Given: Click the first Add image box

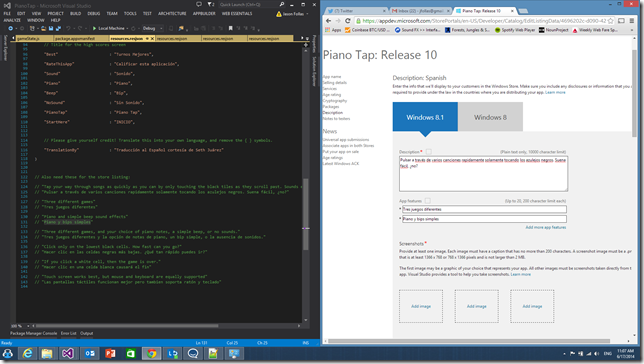Looking at the screenshot, I should (421, 306).
